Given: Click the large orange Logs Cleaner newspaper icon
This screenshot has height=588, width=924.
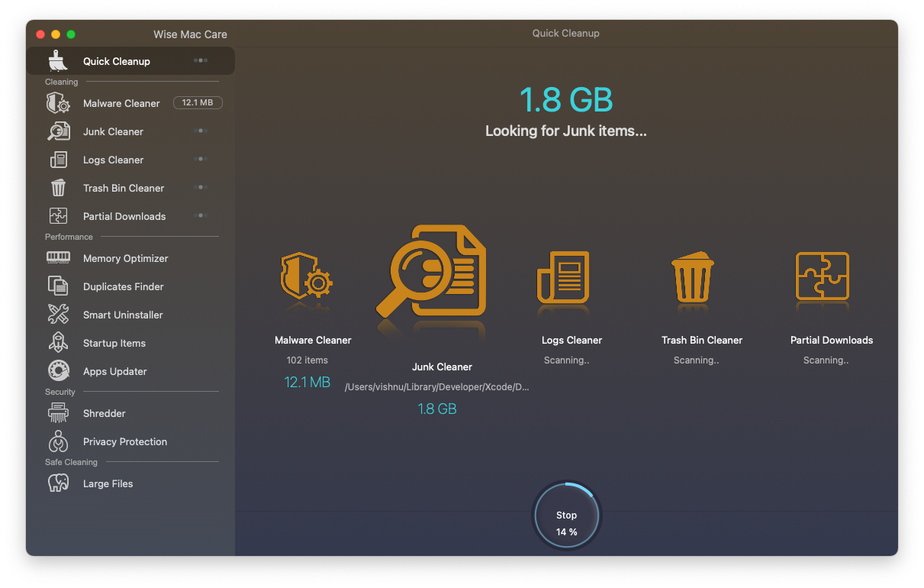Looking at the screenshot, I should (x=565, y=278).
